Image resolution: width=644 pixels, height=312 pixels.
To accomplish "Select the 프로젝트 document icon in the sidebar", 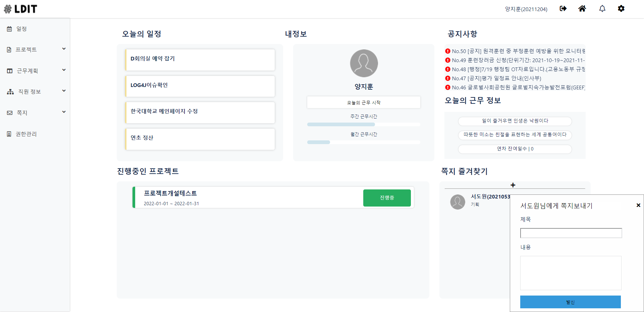I will pyautogui.click(x=9, y=49).
